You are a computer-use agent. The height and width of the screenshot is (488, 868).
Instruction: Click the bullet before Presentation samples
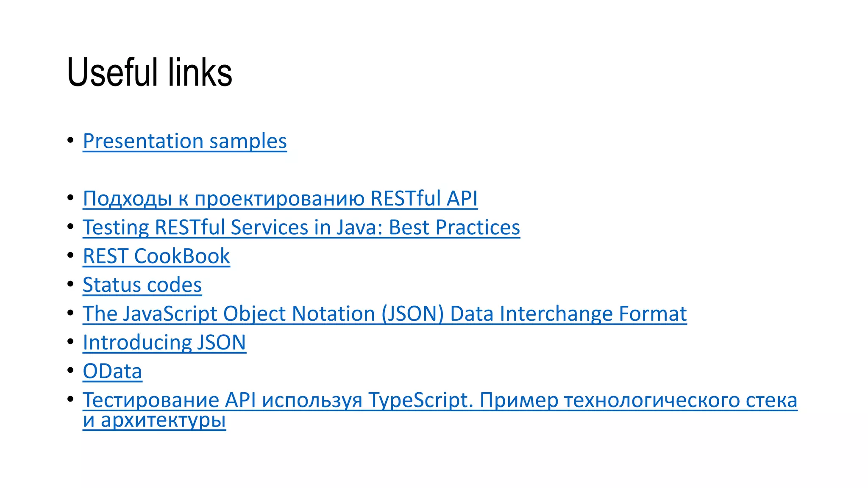[x=70, y=140]
